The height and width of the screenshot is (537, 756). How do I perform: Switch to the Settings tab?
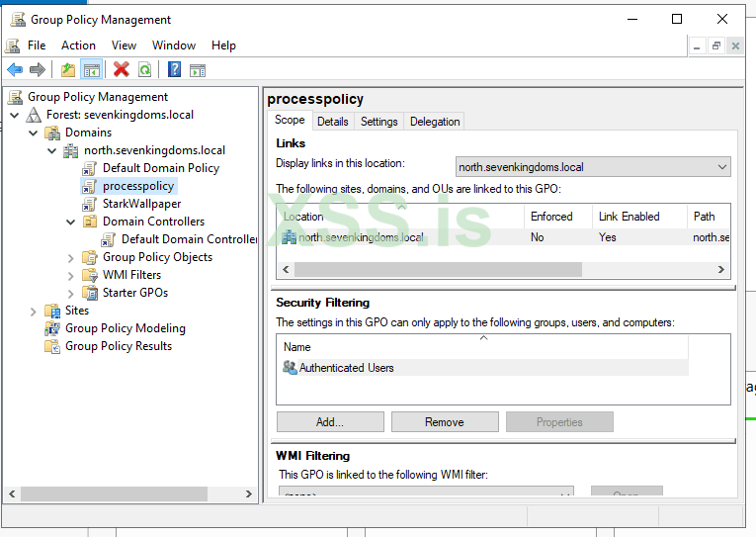tap(378, 122)
